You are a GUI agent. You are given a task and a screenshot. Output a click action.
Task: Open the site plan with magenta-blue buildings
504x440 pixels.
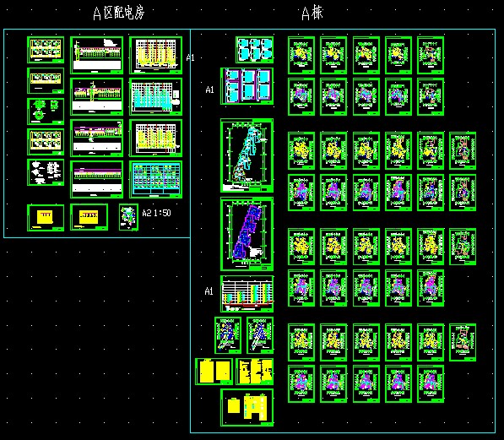point(247,234)
